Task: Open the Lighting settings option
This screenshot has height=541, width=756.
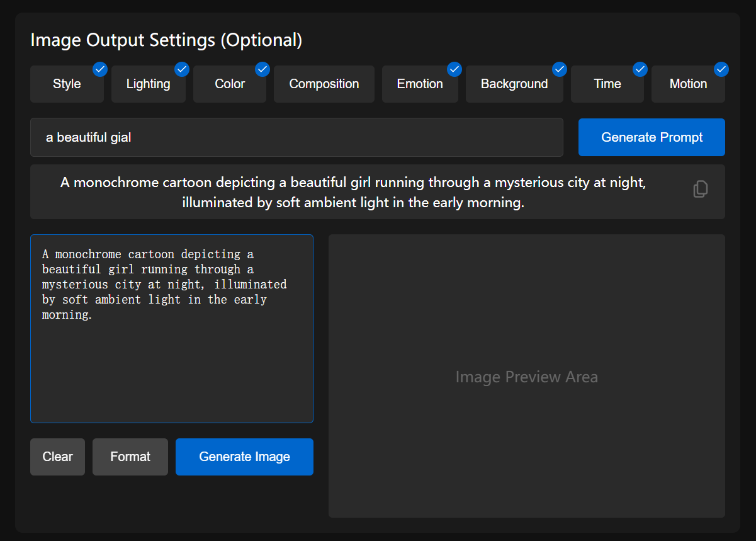Action: pos(148,84)
